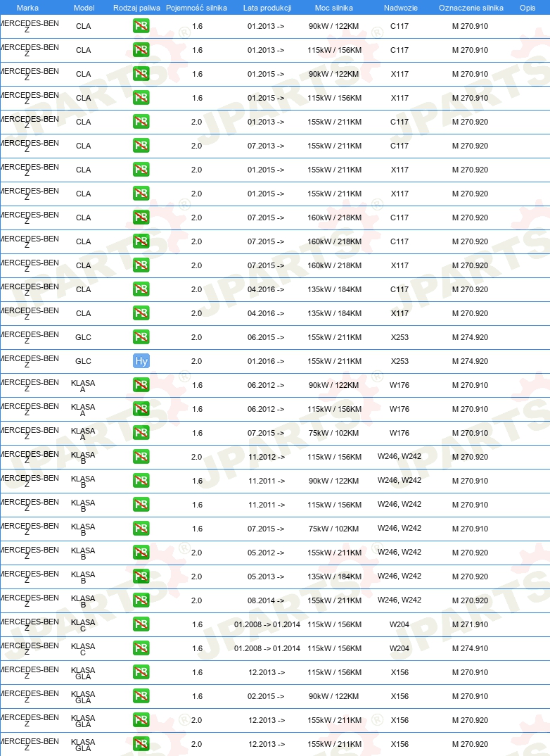The width and height of the screenshot is (550, 756).
Task: Click the Opis column header
Action: (528, 8)
